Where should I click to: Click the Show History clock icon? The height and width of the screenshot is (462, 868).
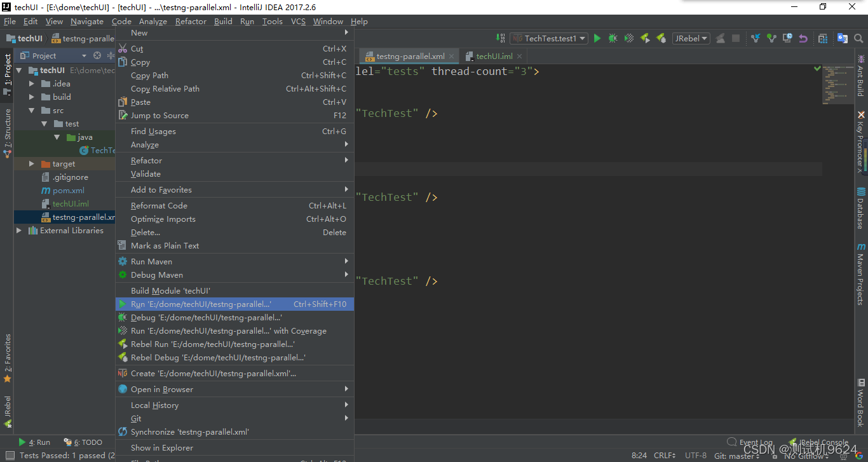[787, 38]
